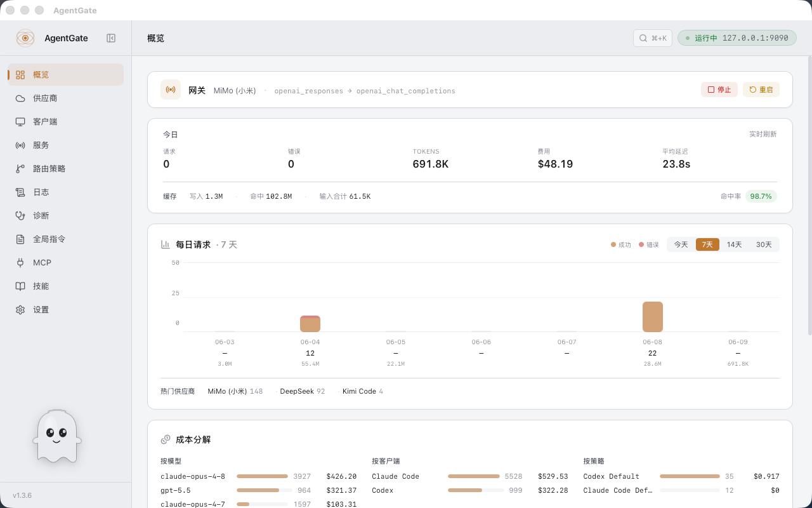Click the AgentGate eye logo icon

(25, 38)
